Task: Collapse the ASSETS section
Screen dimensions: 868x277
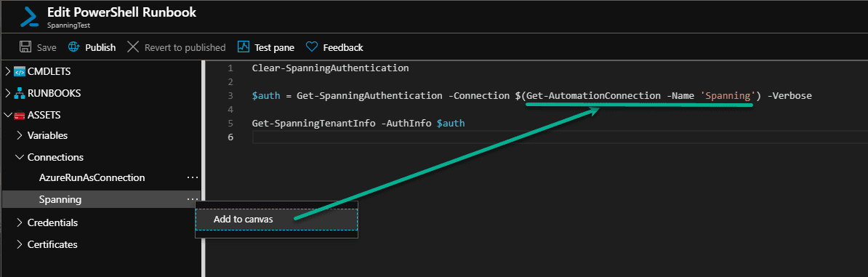Action: (8, 115)
